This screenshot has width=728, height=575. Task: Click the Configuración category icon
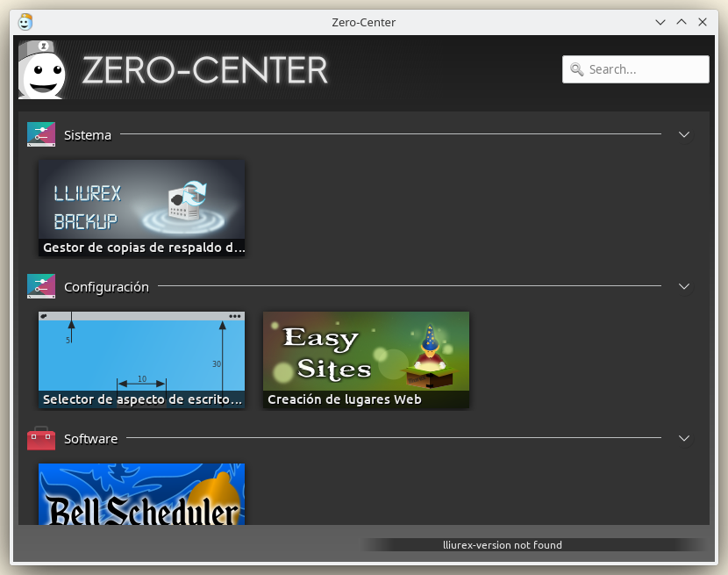click(x=41, y=286)
